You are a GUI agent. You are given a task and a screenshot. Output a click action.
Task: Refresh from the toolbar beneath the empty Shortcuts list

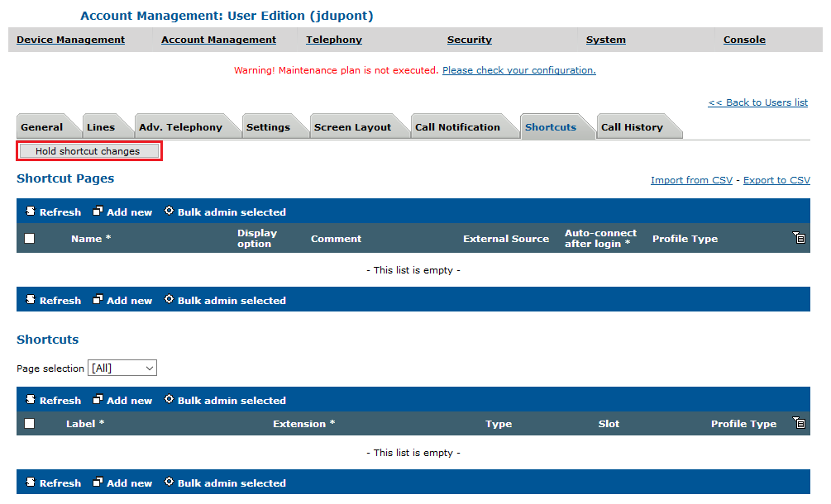(54, 483)
